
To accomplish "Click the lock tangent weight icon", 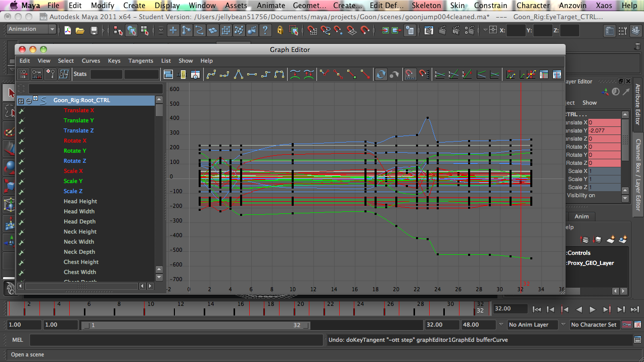I will pos(365,74).
